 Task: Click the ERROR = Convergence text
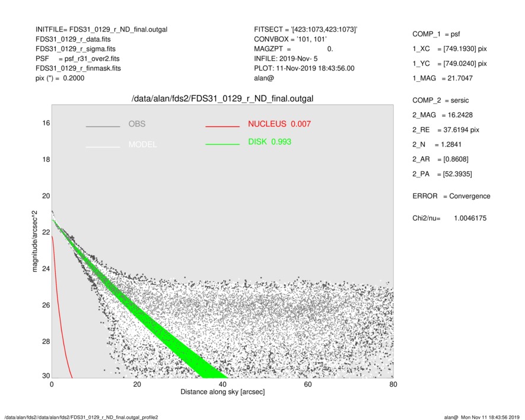pos(451,196)
